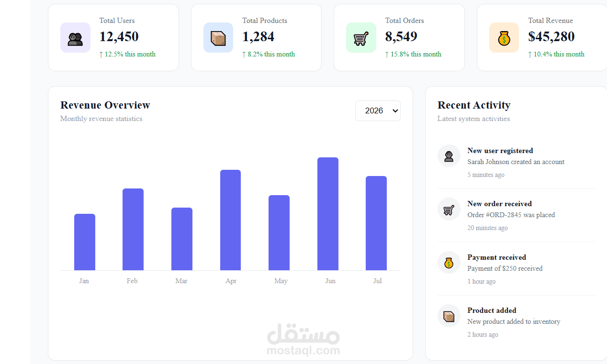Image resolution: width=607 pixels, height=364 pixels.
Task: Click the Total Products label
Action: pos(265,21)
